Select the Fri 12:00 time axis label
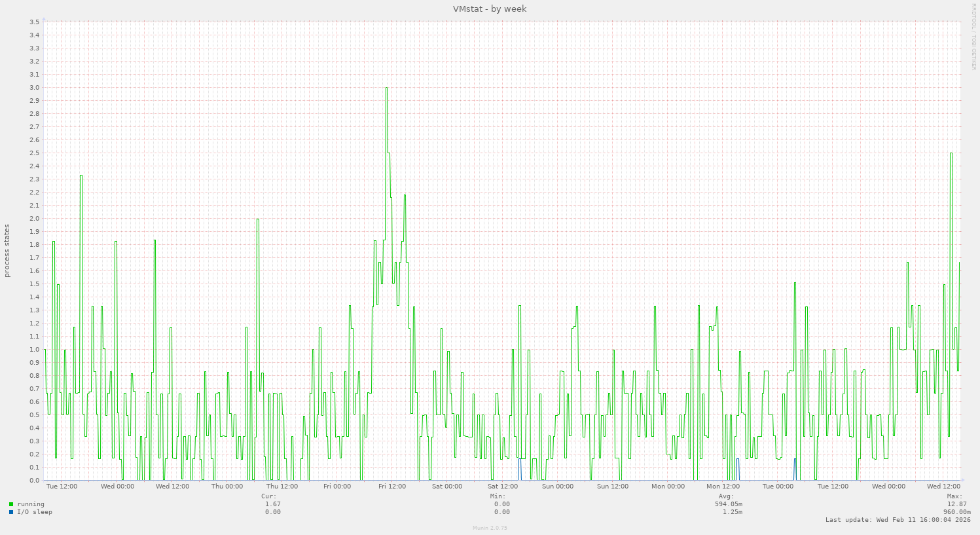 [392, 487]
